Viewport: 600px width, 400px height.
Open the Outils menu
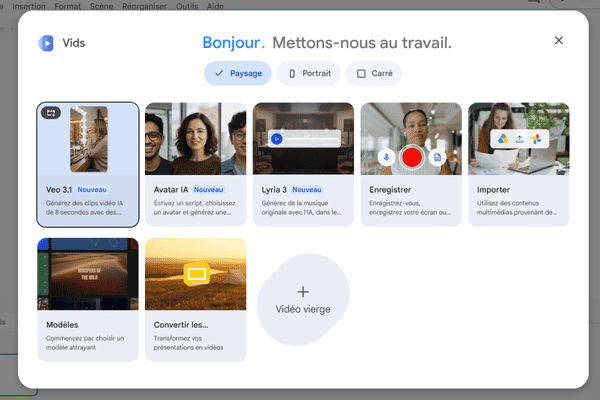187,7
